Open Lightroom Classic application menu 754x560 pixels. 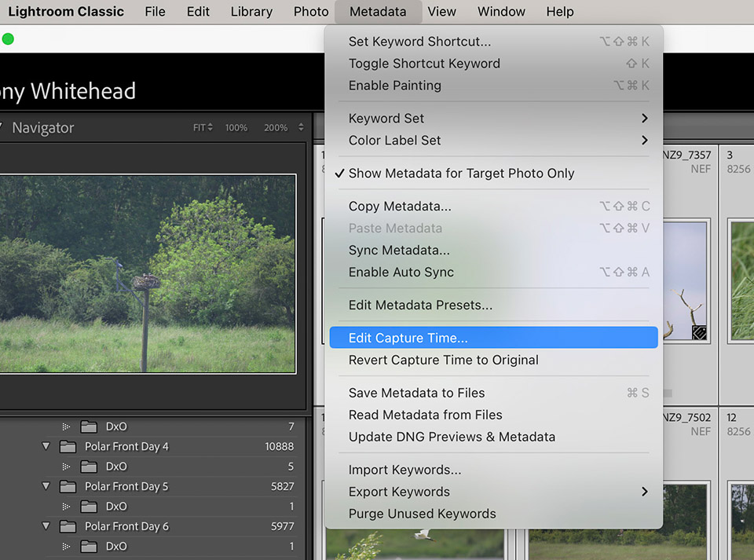tap(66, 12)
